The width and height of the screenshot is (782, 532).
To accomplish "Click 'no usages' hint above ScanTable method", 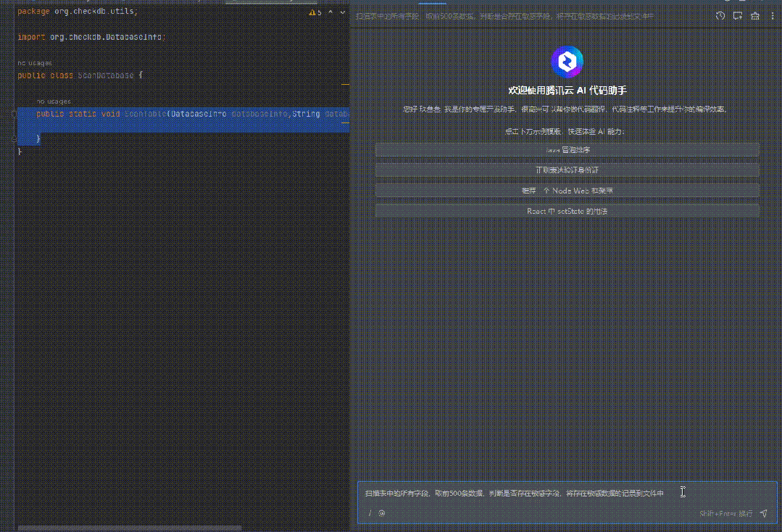I will [x=54, y=101].
